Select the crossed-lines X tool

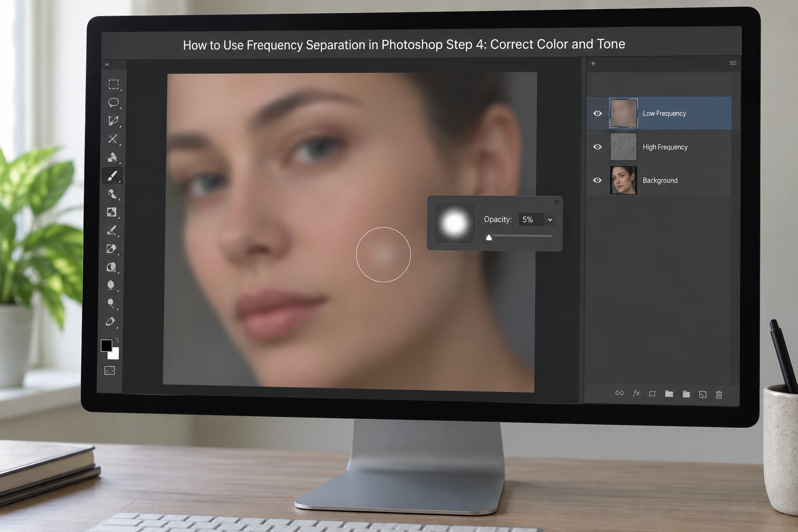113,139
